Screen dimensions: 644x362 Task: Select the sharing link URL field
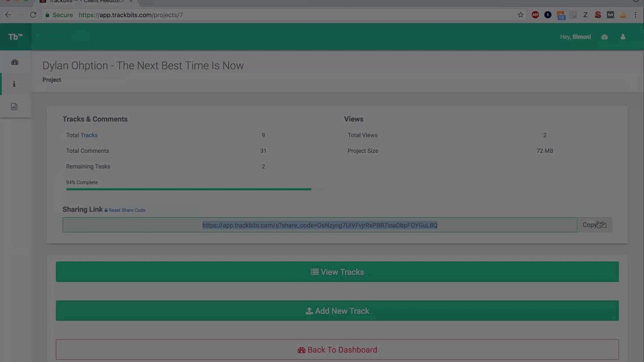tap(320, 225)
